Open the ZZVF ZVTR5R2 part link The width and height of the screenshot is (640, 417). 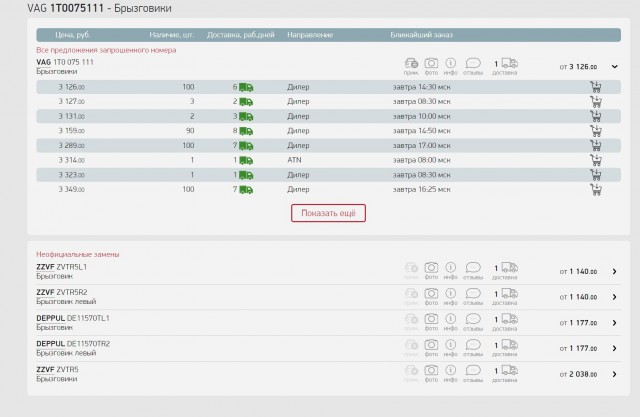(62, 293)
